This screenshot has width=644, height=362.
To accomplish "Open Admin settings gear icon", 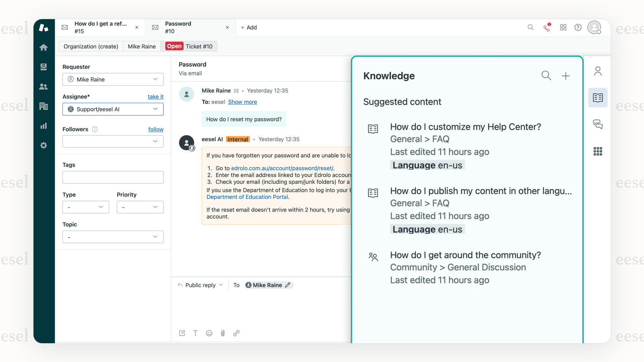I will (44, 145).
